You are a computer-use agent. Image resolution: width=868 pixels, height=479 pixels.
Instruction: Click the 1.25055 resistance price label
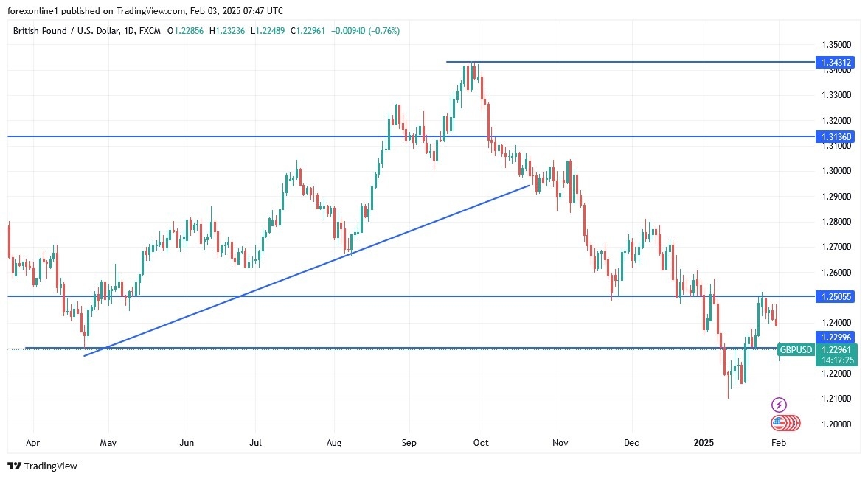[x=835, y=296]
